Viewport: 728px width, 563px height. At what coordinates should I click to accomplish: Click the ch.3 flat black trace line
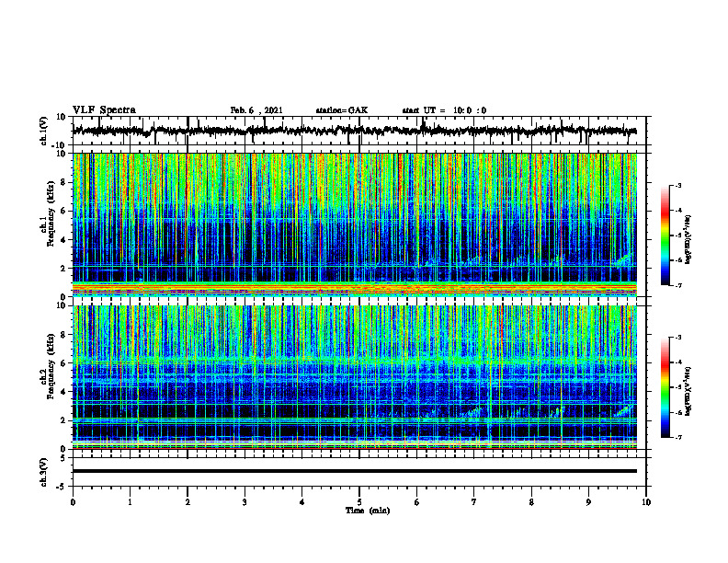[355, 471]
